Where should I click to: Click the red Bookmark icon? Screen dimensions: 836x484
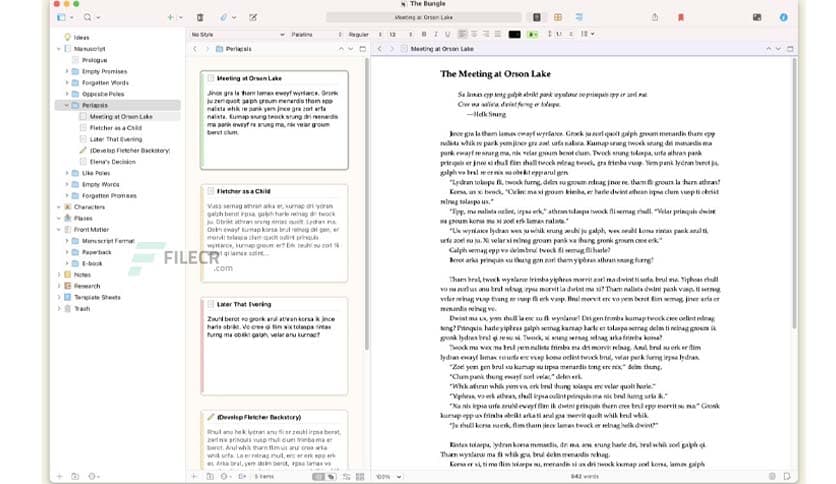point(681,18)
